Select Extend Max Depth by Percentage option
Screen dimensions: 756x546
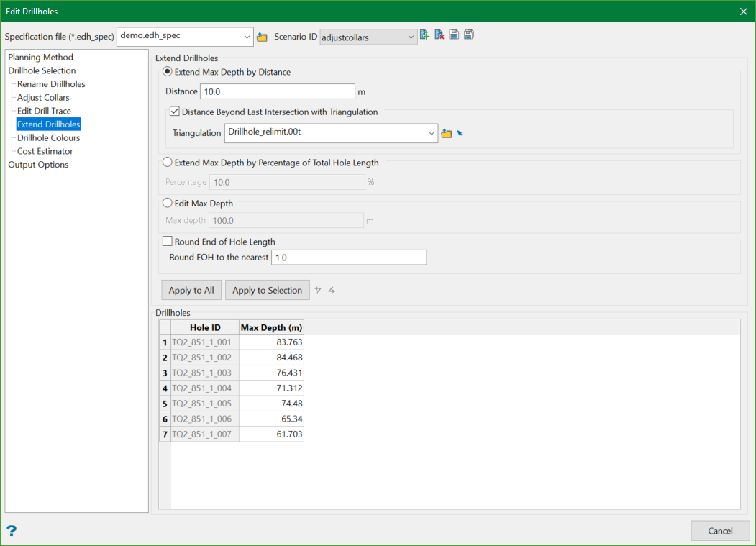pyautogui.click(x=168, y=163)
